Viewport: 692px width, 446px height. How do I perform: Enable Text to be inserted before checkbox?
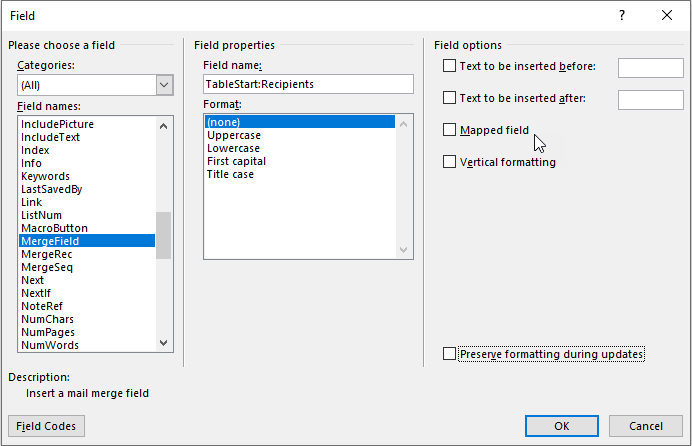click(x=449, y=66)
